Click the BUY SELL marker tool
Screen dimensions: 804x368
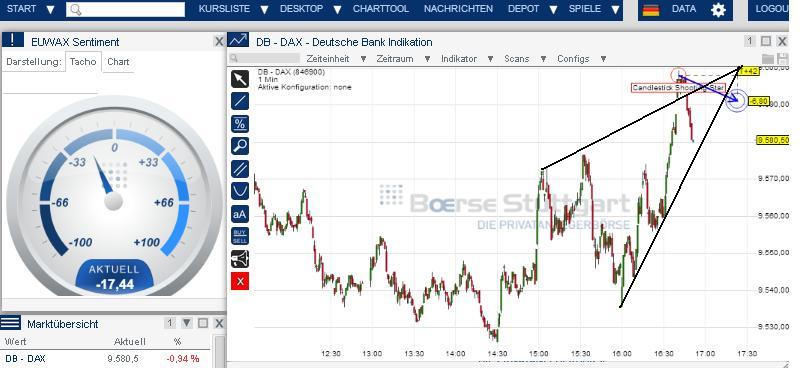point(240,236)
